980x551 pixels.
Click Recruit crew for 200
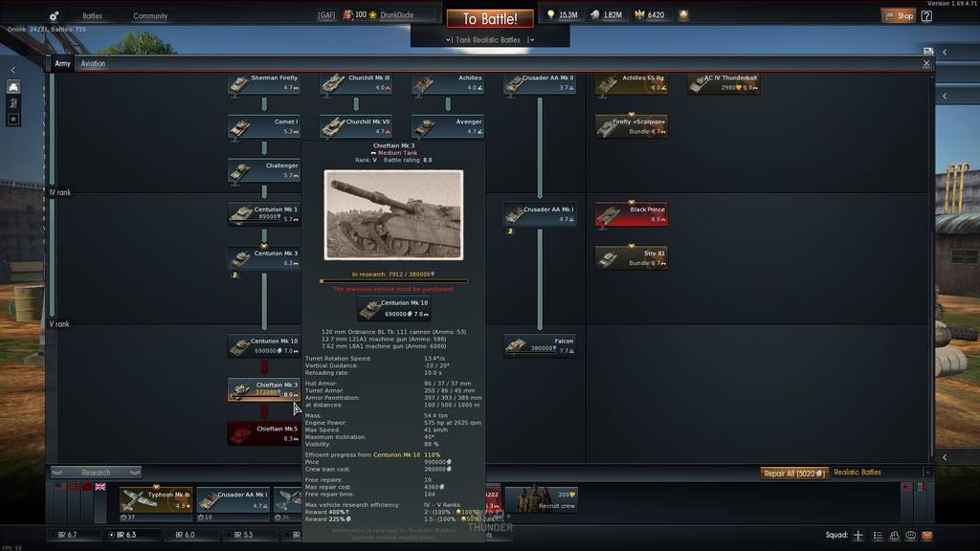[x=542, y=500]
